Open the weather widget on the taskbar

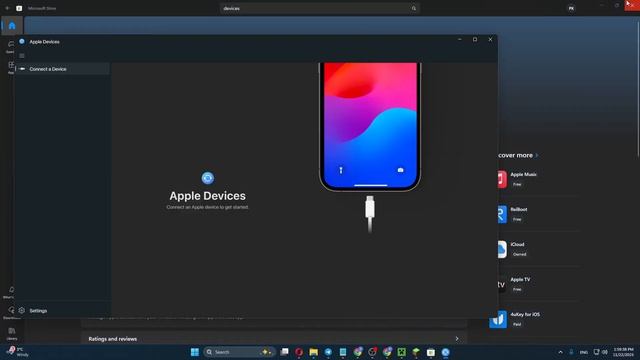click(x=18, y=352)
